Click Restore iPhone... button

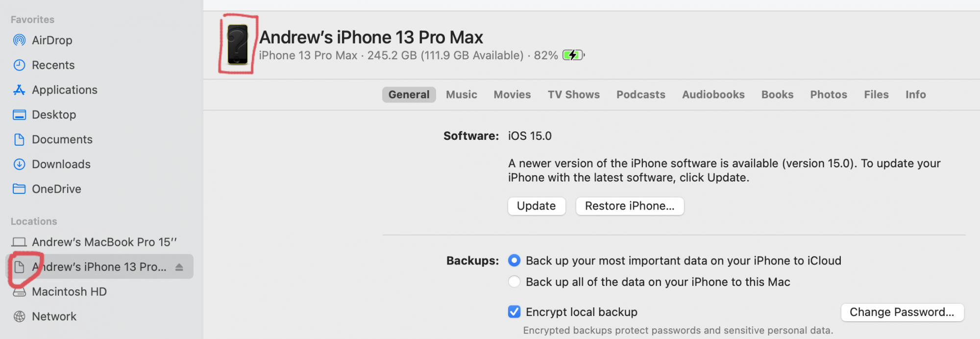tap(630, 206)
